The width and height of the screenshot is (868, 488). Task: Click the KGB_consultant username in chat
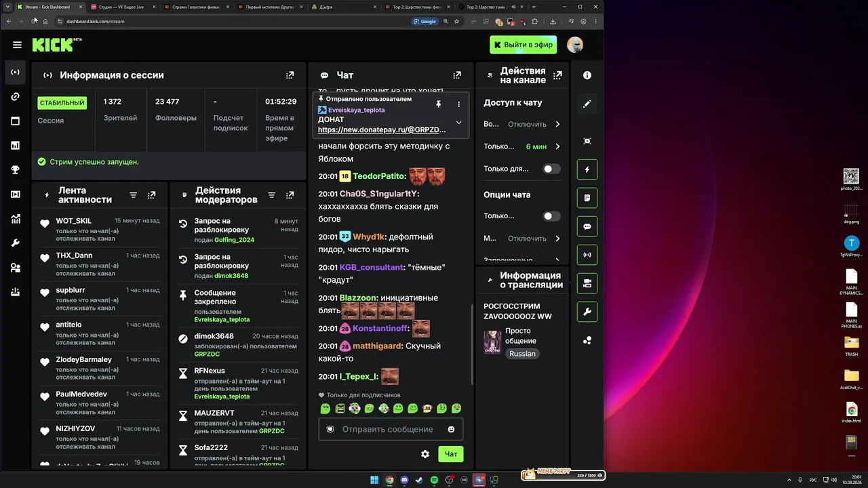371,268
